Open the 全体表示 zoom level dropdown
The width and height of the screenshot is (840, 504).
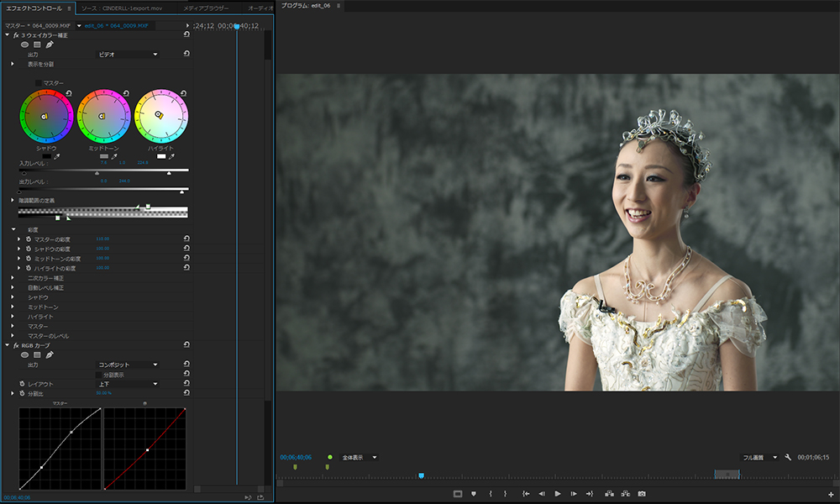click(360, 458)
